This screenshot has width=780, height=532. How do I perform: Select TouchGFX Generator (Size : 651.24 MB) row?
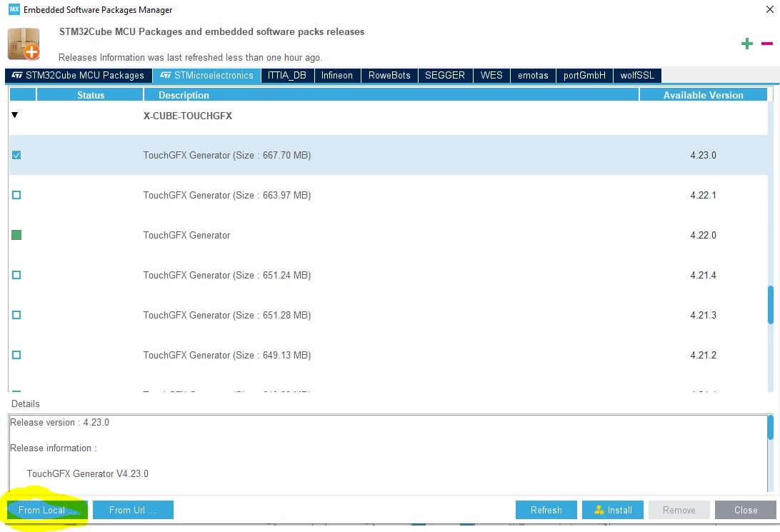point(389,275)
